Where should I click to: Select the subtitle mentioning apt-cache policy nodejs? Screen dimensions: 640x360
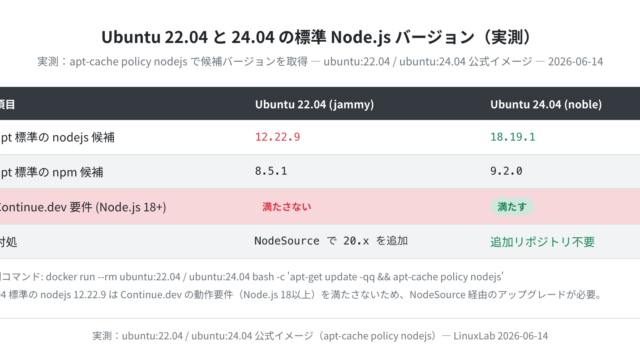[320, 62]
